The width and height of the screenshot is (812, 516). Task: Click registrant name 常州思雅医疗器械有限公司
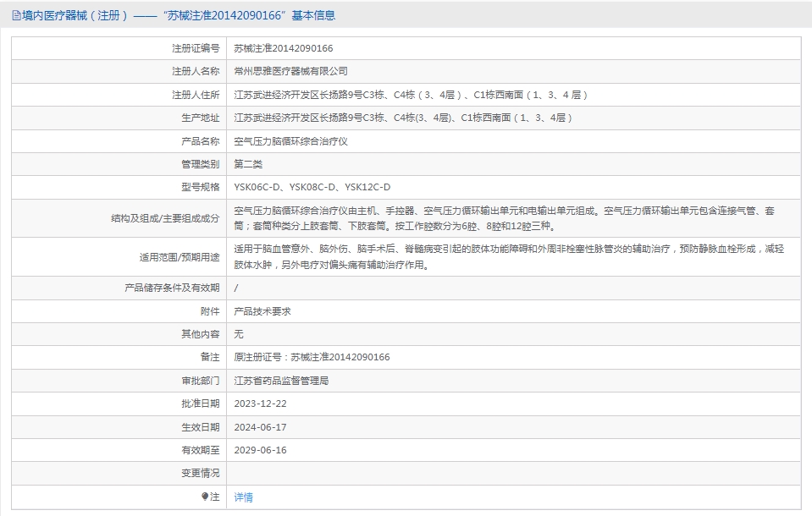[290, 71]
